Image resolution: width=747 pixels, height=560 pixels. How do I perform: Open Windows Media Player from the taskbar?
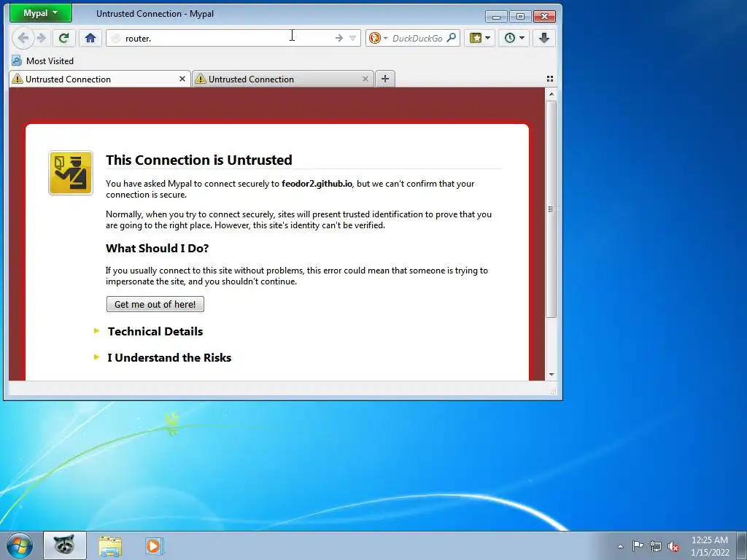pos(155,546)
